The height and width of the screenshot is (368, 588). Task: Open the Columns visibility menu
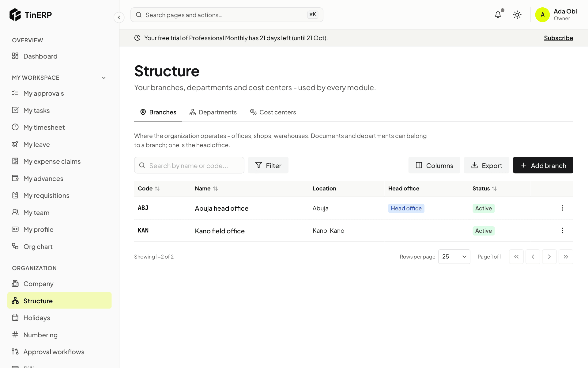point(434,165)
